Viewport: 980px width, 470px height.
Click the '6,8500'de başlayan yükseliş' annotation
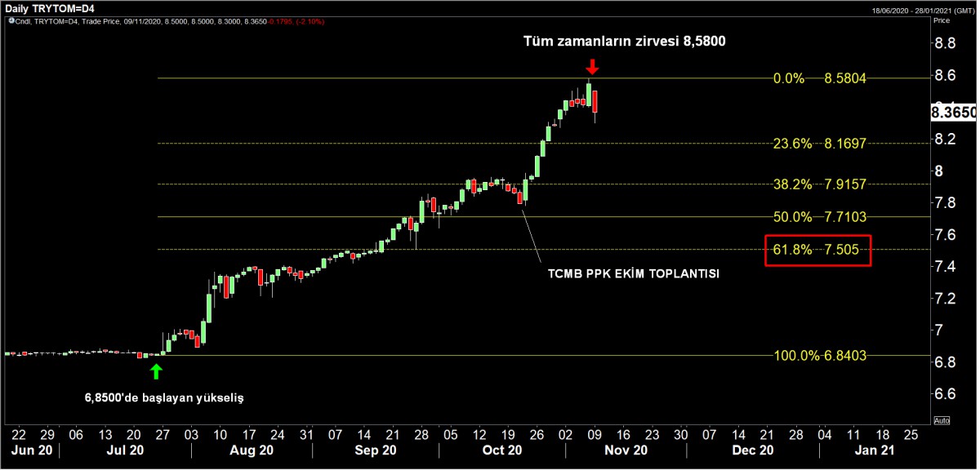coord(164,398)
